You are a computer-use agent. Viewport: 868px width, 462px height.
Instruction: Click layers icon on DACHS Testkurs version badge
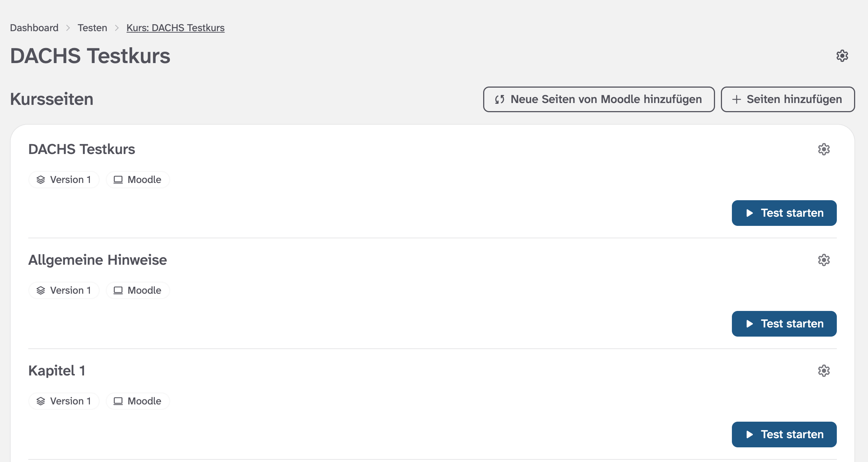click(41, 180)
